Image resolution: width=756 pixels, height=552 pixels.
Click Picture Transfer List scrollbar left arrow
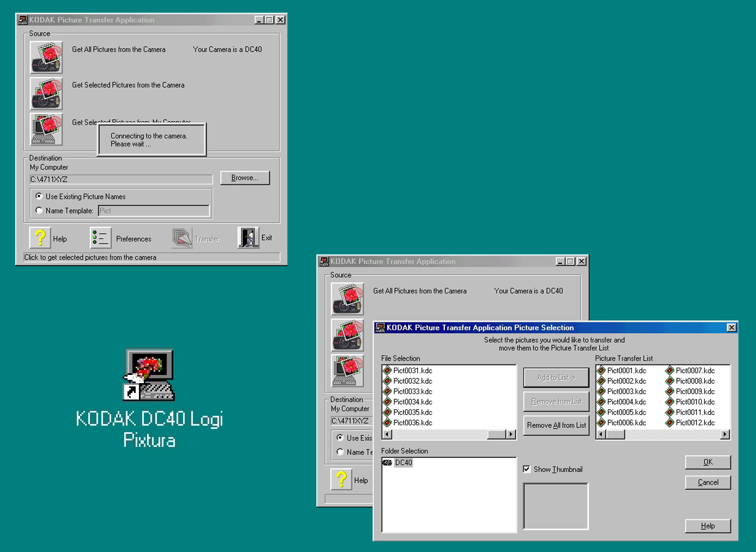[601, 434]
